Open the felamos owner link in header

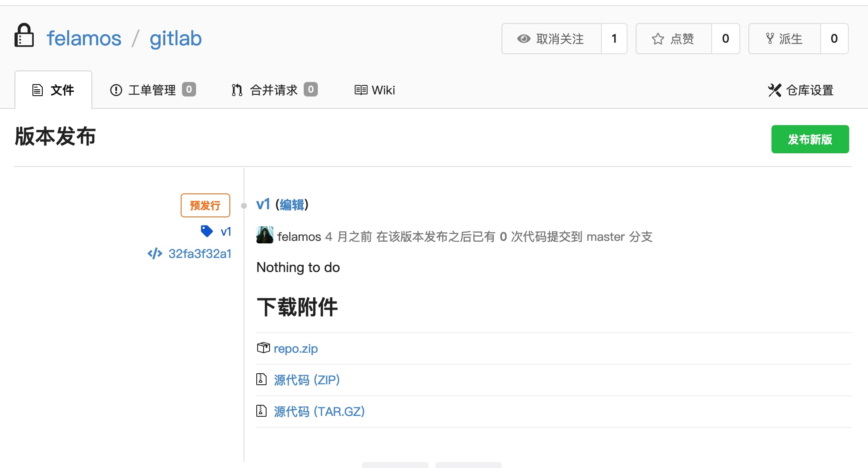(x=84, y=38)
